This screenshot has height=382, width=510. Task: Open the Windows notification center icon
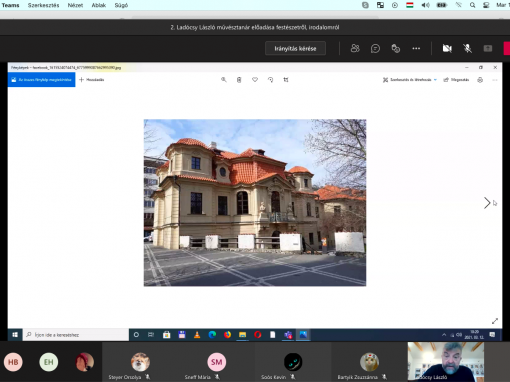pyautogui.click(x=492, y=335)
